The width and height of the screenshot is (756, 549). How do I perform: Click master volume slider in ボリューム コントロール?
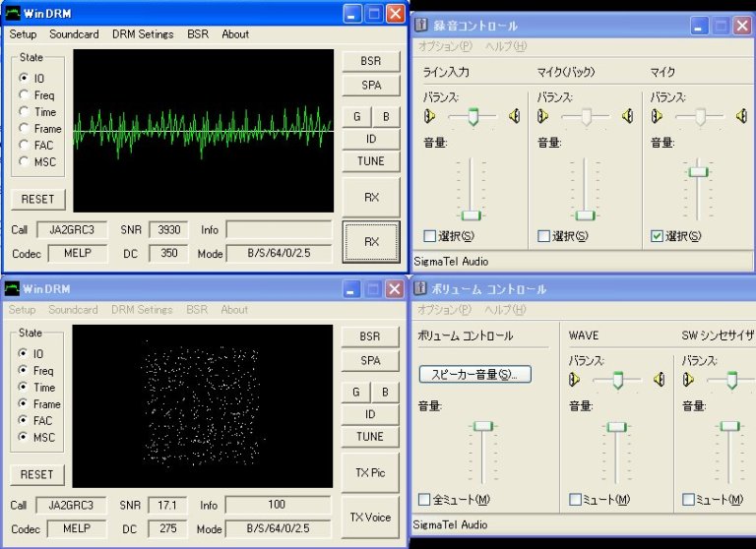[x=482, y=426]
